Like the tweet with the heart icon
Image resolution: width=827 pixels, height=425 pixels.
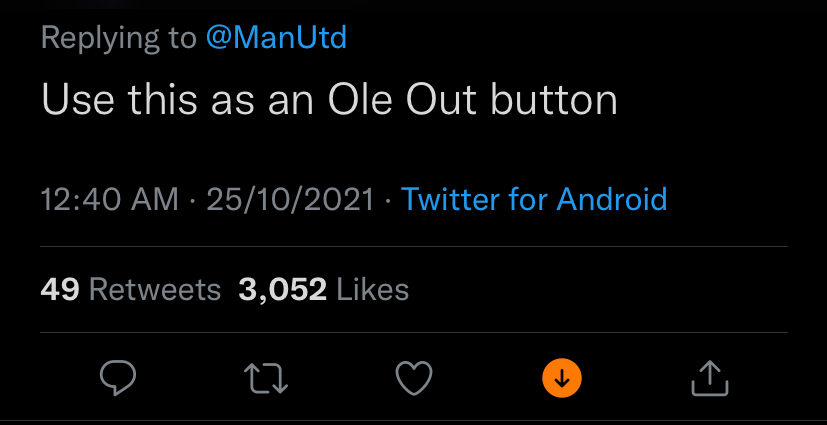point(414,377)
